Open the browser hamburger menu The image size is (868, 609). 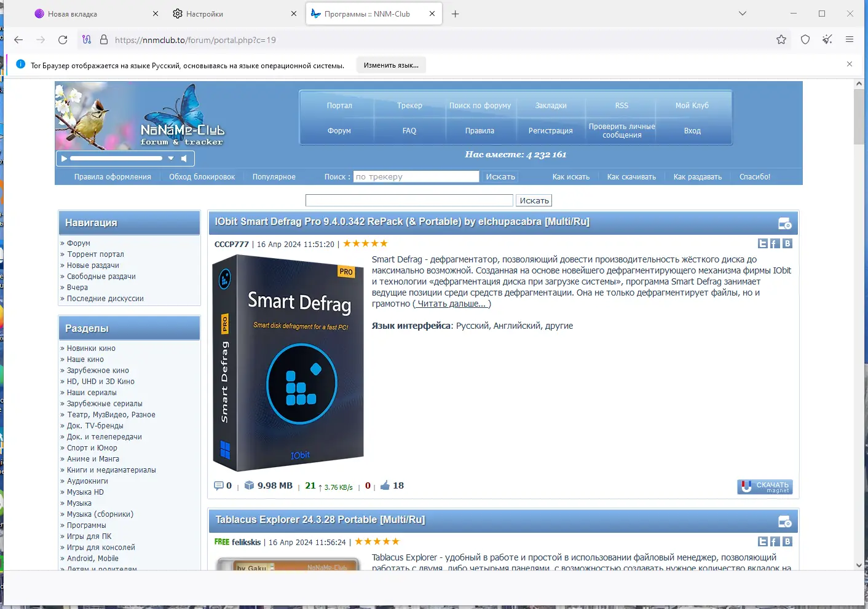click(x=850, y=40)
